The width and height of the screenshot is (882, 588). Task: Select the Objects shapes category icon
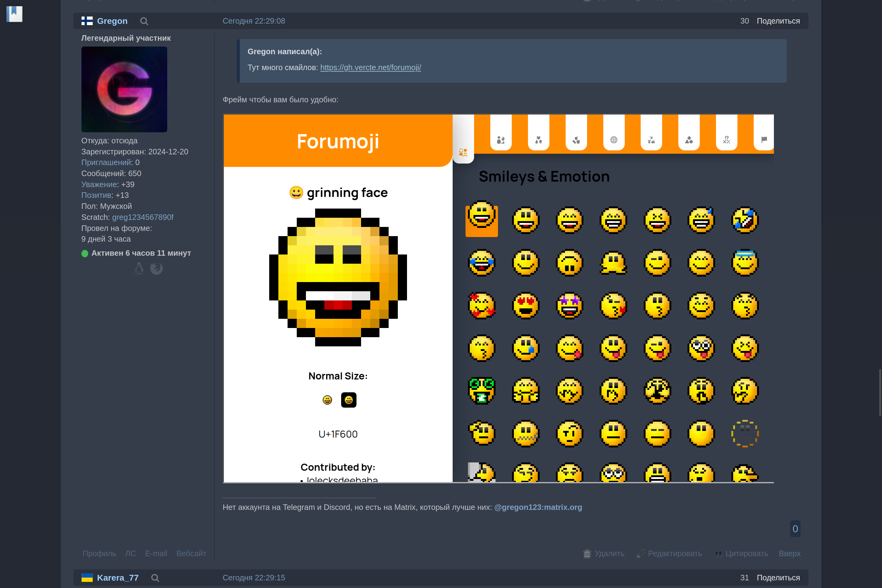689,140
